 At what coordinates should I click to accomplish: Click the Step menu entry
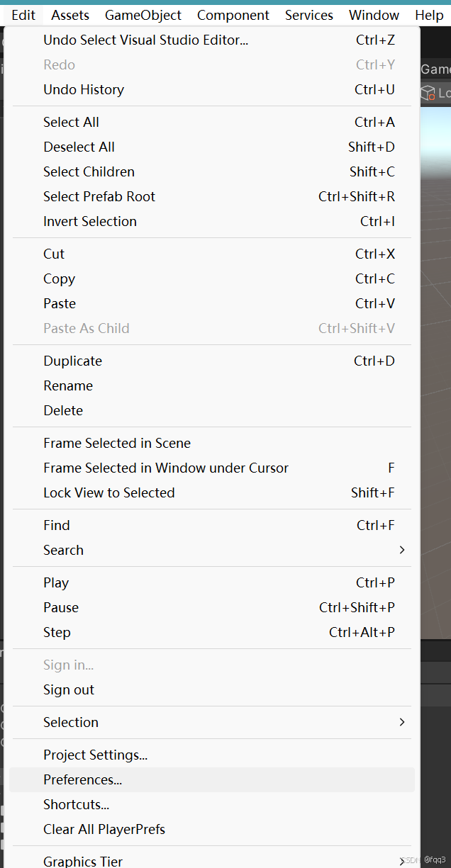(57, 632)
